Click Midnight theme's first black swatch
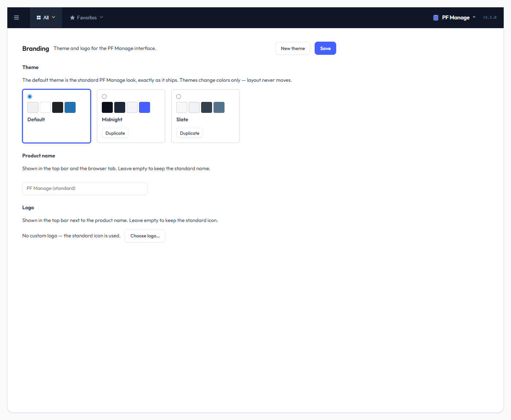This screenshot has height=420, width=511. [107, 107]
